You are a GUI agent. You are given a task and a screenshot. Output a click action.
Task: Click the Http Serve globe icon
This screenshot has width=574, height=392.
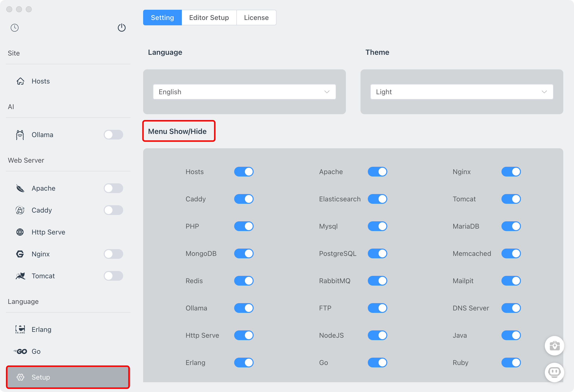tap(20, 232)
